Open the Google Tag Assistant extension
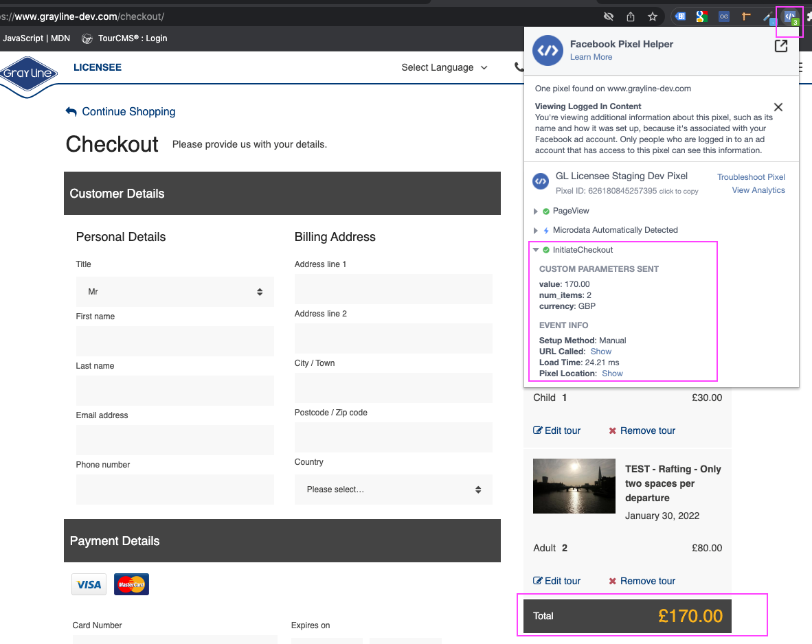 681,16
